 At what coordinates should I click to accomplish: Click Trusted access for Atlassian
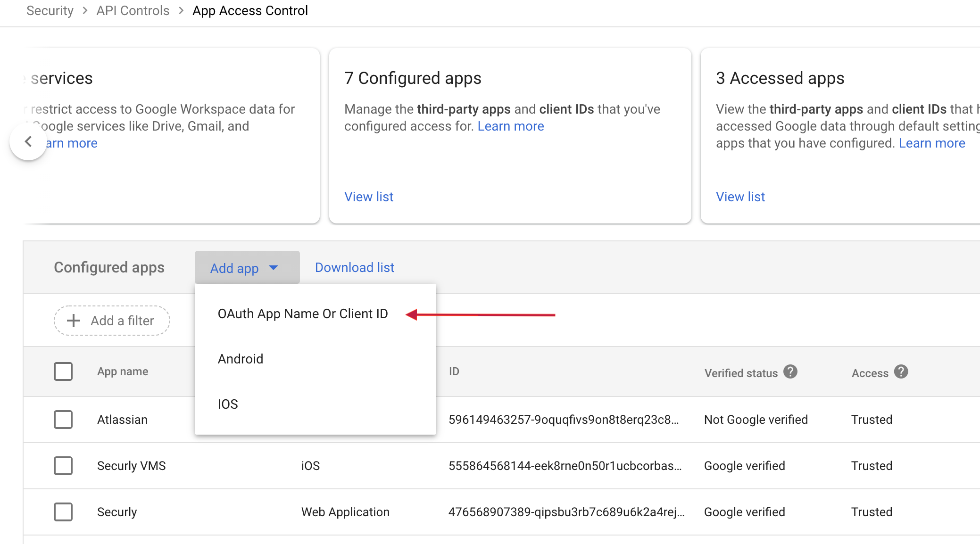(872, 420)
